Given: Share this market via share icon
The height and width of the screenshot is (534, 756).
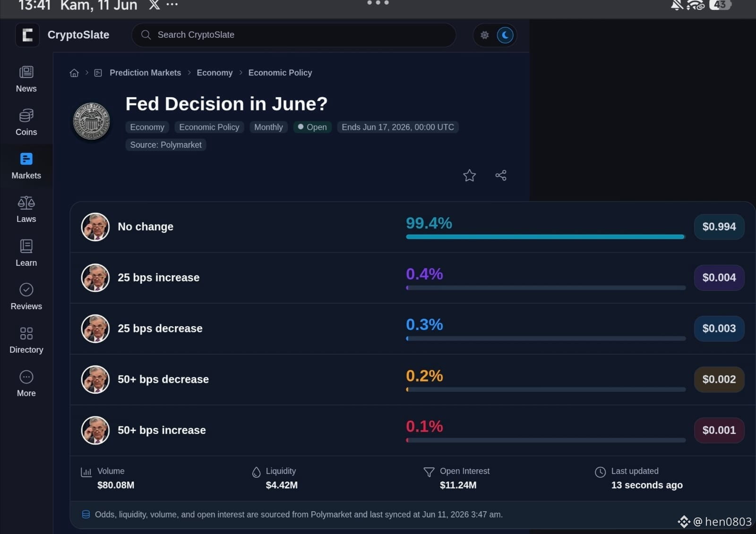Looking at the screenshot, I should (501, 176).
